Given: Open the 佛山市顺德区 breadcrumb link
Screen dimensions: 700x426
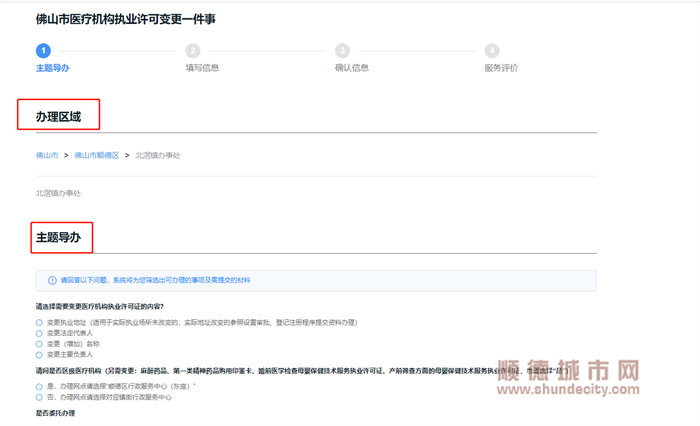Looking at the screenshot, I should (96, 156).
